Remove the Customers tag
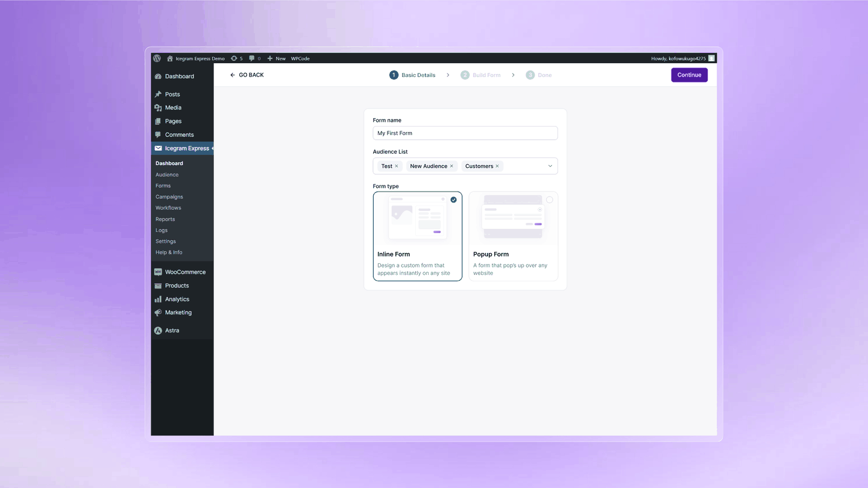The image size is (868, 488). pyautogui.click(x=497, y=166)
